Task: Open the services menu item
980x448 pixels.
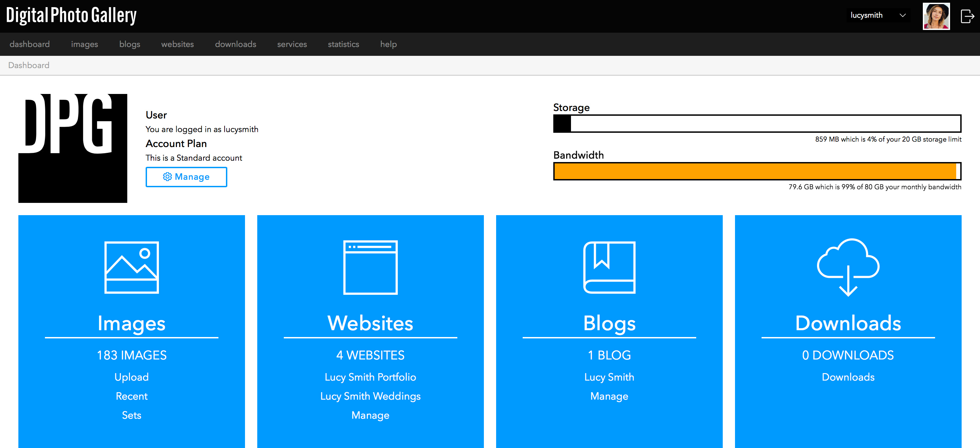Action: coord(292,44)
